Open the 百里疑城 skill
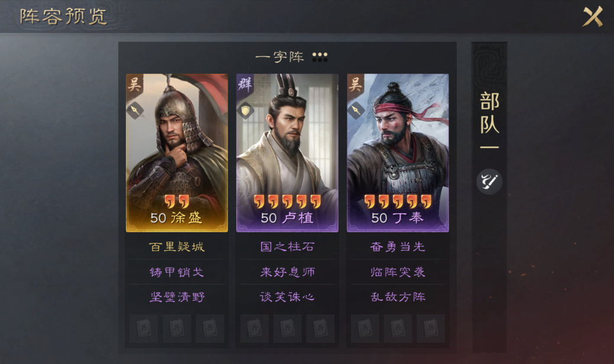Screen dimensions: 614x364 coord(177,246)
